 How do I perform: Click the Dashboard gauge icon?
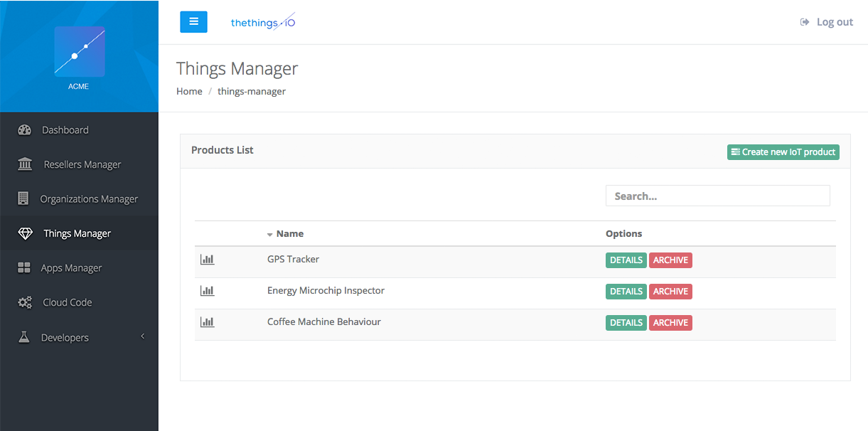(25, 130)
